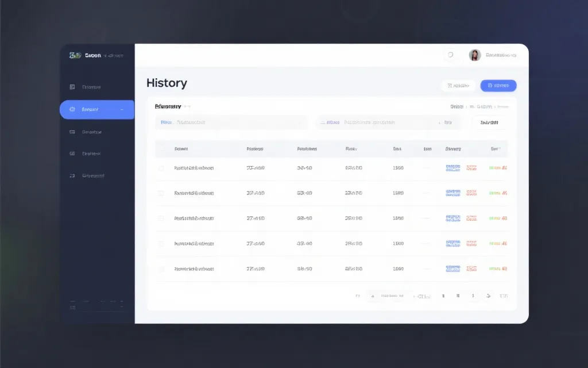Click the circular icon left of the avatar
Image resolution: width=588 pixels, height=368 pixels.
[x=450, y=55]
